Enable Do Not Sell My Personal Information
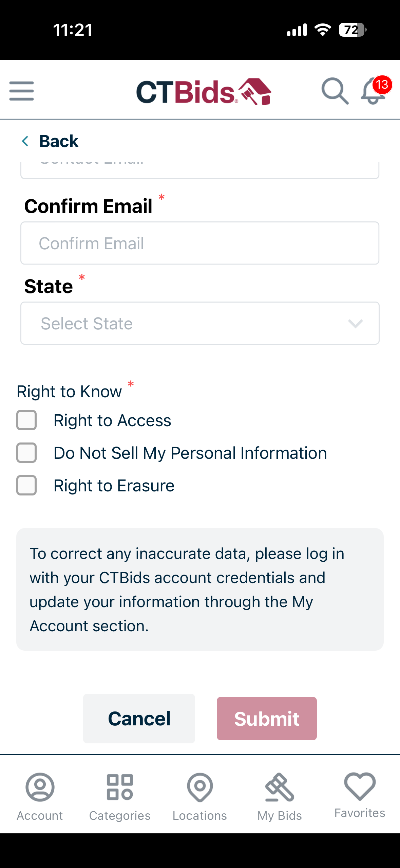Image resolution: width=400 pixels, height=868 pixels. tap(27, 453)
